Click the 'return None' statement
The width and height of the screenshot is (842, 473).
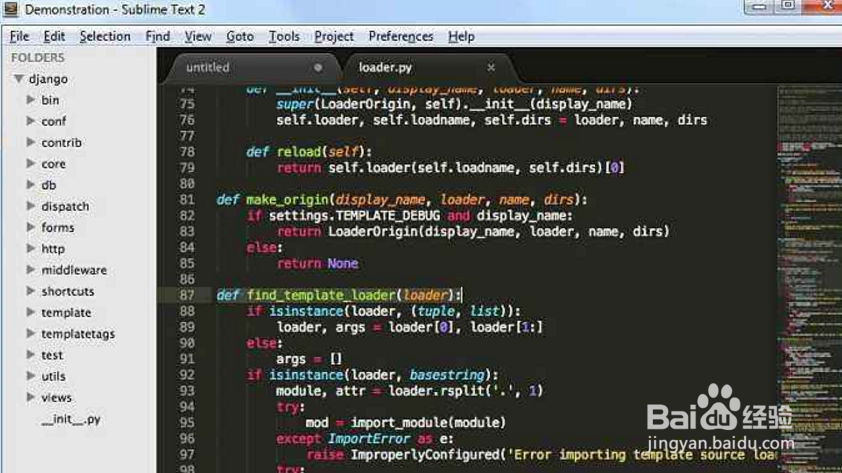317,264
